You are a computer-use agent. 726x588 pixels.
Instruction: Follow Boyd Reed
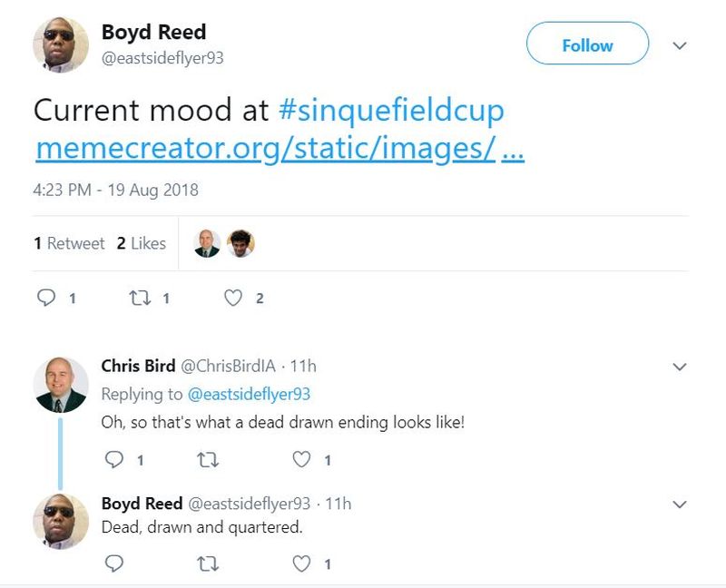coord(587,44)
